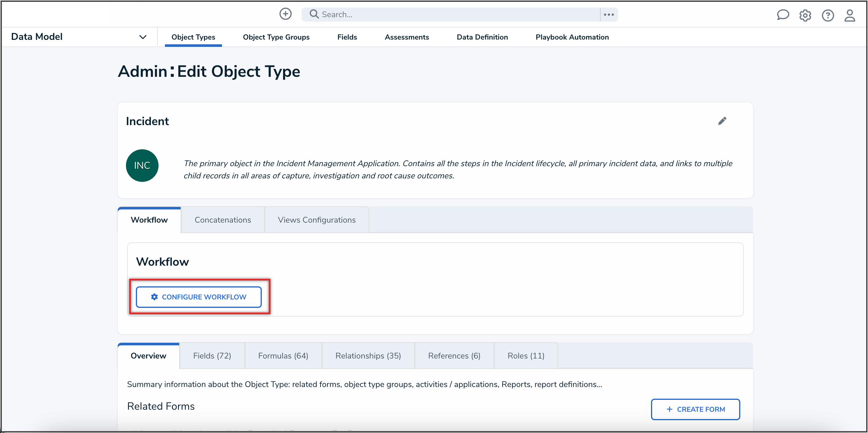
Task: Expand the Data Model dropdown
Action: [143, 37]
